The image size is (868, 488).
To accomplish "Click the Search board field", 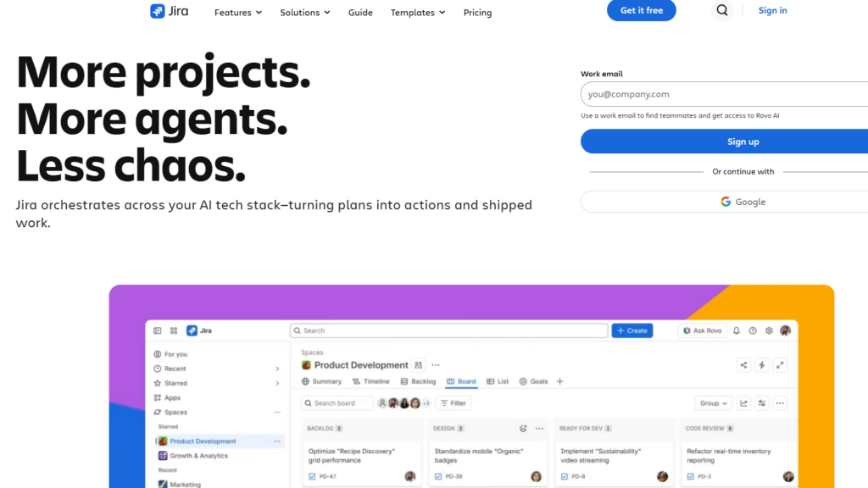I will [x=337, y=403].
